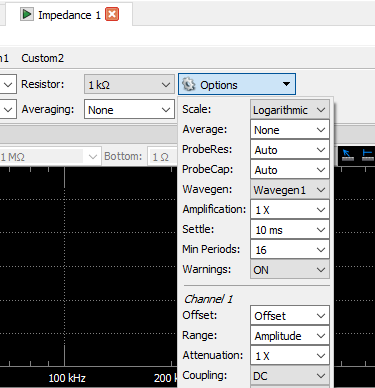Open the Scale Logarithmic dropdown
Viewport: 375px width, 388px height.
(x=290, y=110)
